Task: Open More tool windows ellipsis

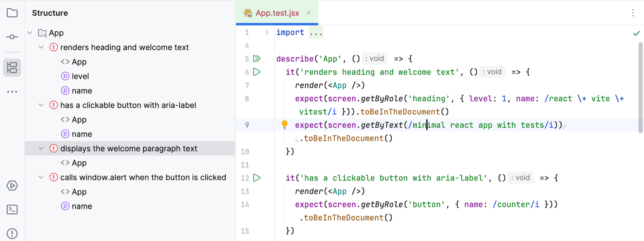Action: pos(12,92)
